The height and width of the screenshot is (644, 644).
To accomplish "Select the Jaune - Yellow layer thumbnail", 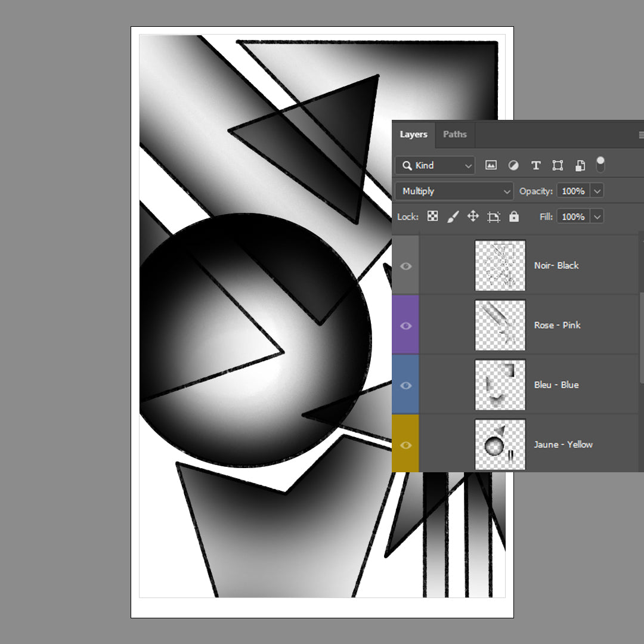I will tap(500, 444).
